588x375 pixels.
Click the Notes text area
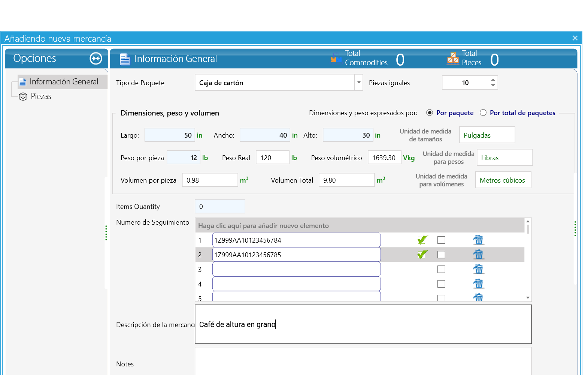[363, 361]
